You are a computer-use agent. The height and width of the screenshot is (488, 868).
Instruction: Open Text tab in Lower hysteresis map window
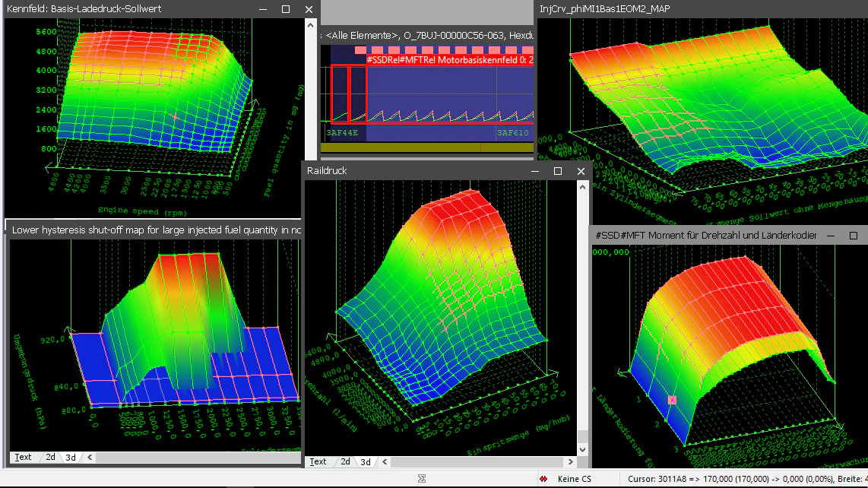tap(24, 457)
